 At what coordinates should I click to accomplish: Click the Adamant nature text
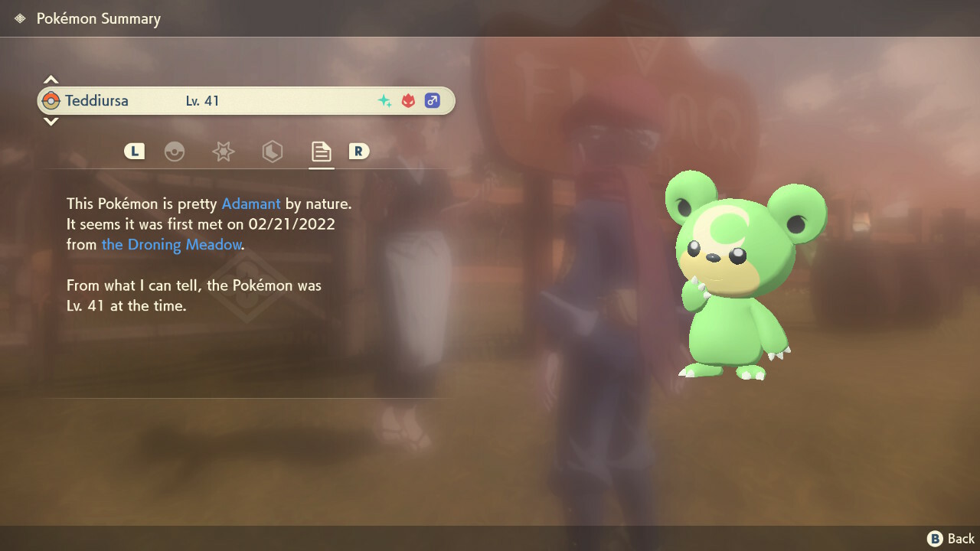click(251, 204)
